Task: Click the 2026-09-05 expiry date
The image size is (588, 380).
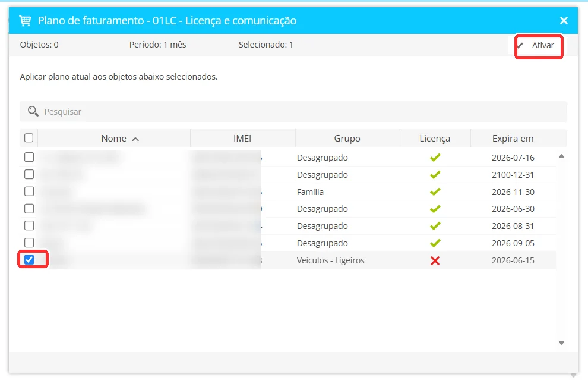Action: coord(513,243)
